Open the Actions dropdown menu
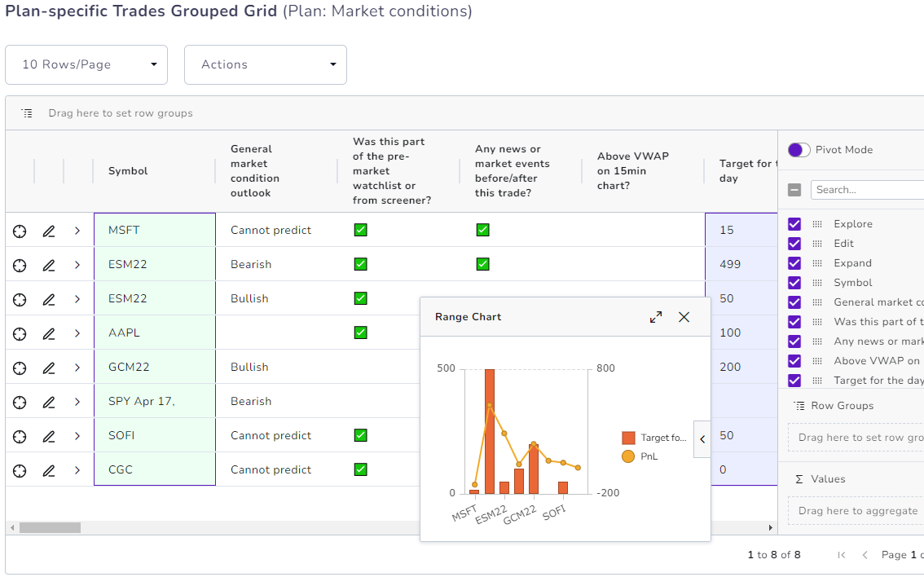The image size is (924, 577). point(266,64)
